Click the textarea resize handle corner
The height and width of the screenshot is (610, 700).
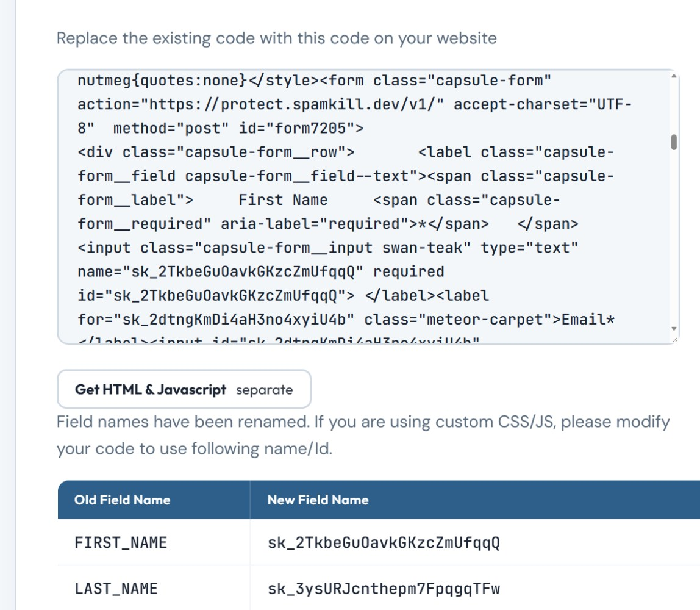[x=675, y=340]
